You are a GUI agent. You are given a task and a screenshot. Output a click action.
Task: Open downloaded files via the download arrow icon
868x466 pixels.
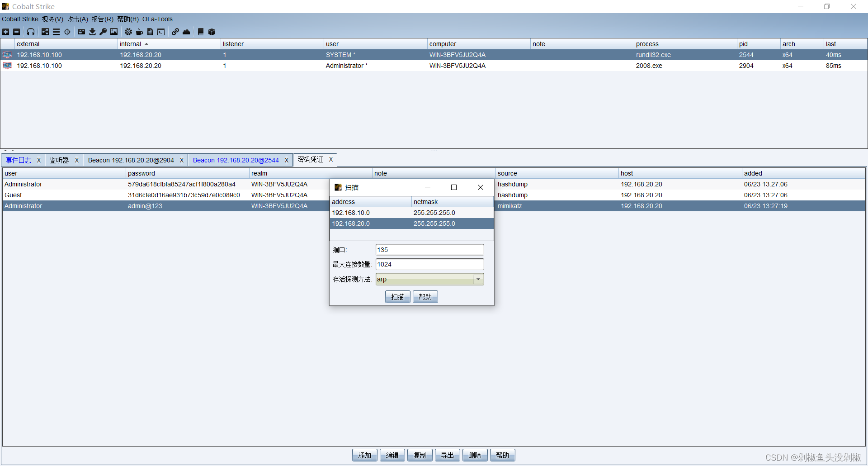click(x=92, y=32)
